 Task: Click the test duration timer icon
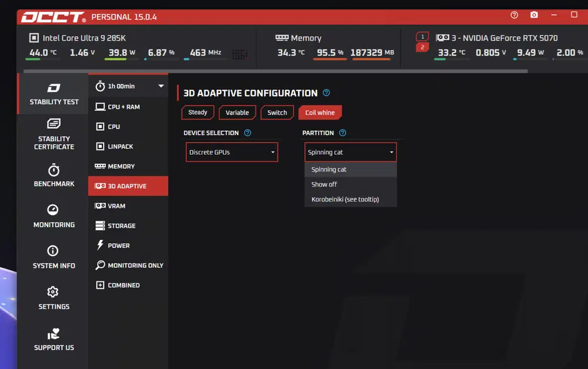click(x=100, y=86)
